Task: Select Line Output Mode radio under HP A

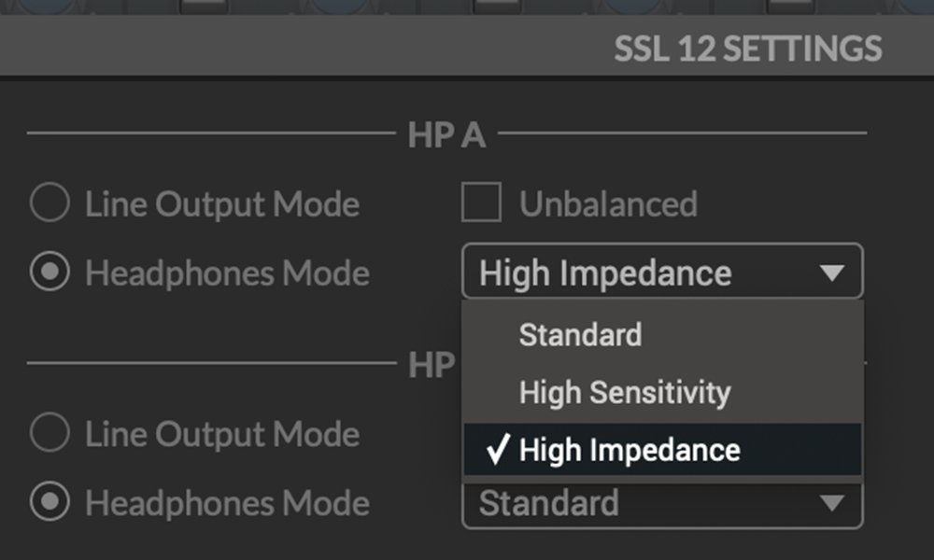Action: (x=49, y=203)
